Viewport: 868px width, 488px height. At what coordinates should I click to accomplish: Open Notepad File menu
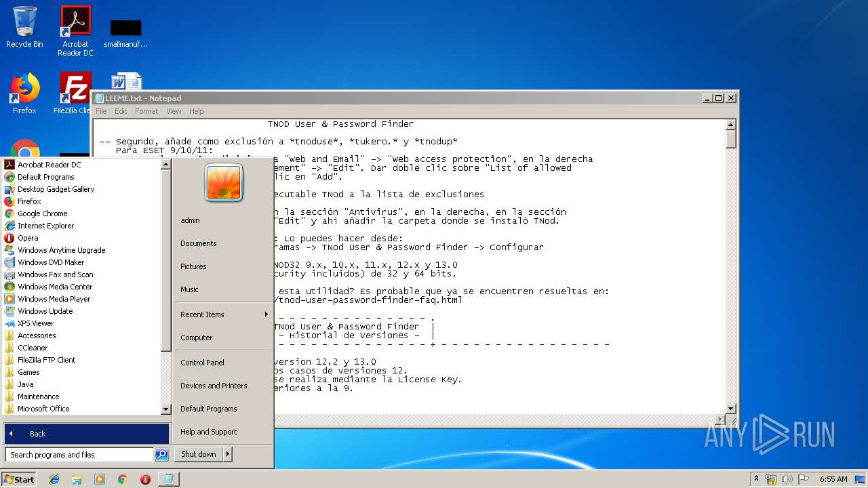click(x=101, y=111)
